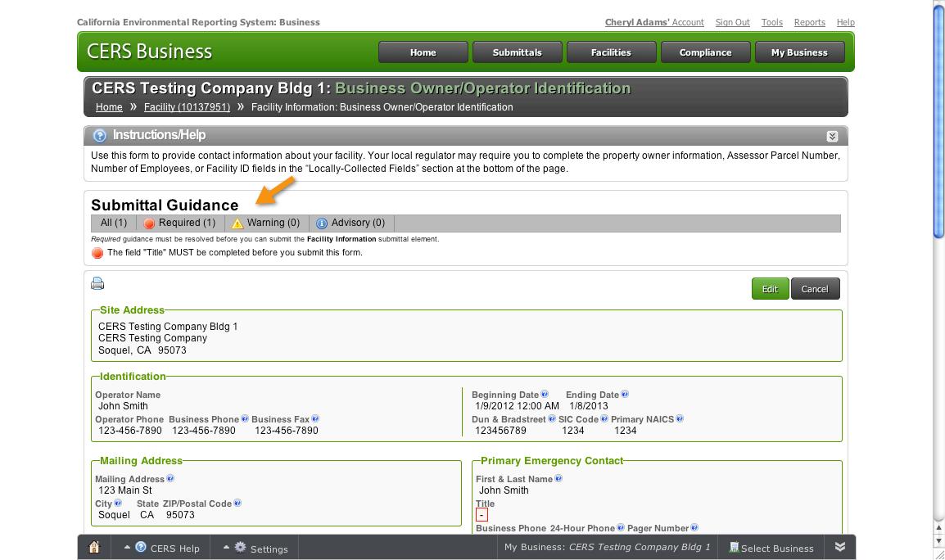Click the Sign Out link
This screenshot has width=945, height=560.
(732, 22)
